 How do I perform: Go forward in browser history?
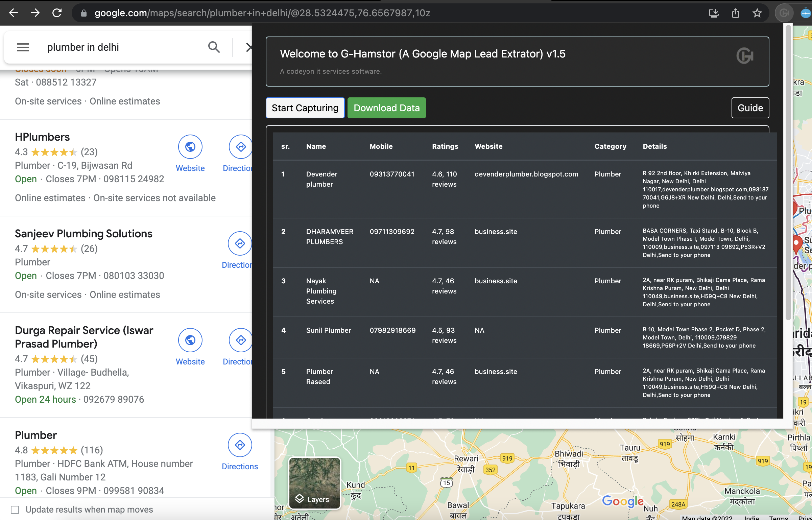pos(35,13)
